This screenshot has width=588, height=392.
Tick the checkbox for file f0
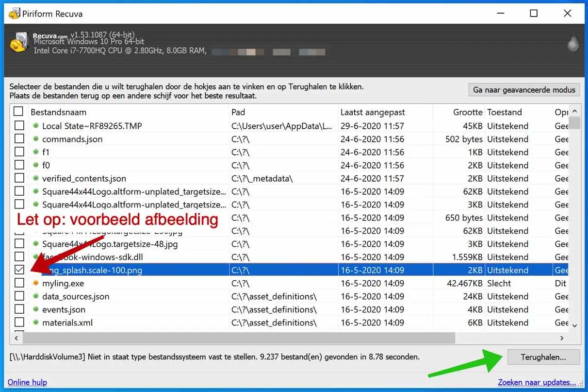click(x=19, y=165)
